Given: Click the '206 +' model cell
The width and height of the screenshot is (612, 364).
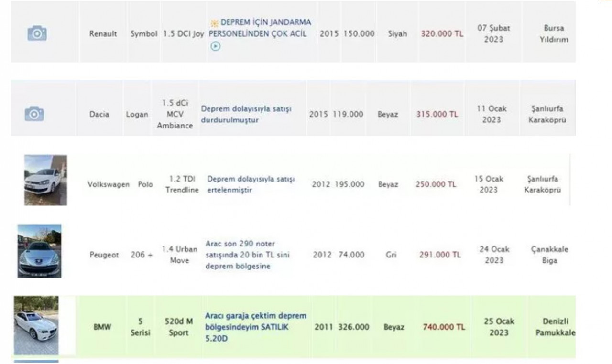Looking at the screenshot, I should [142, 255].
